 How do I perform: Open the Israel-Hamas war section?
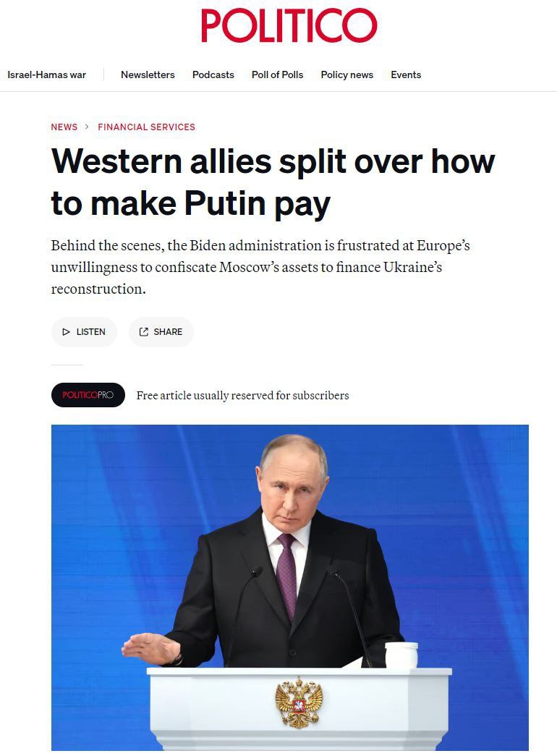click(46, 75)
